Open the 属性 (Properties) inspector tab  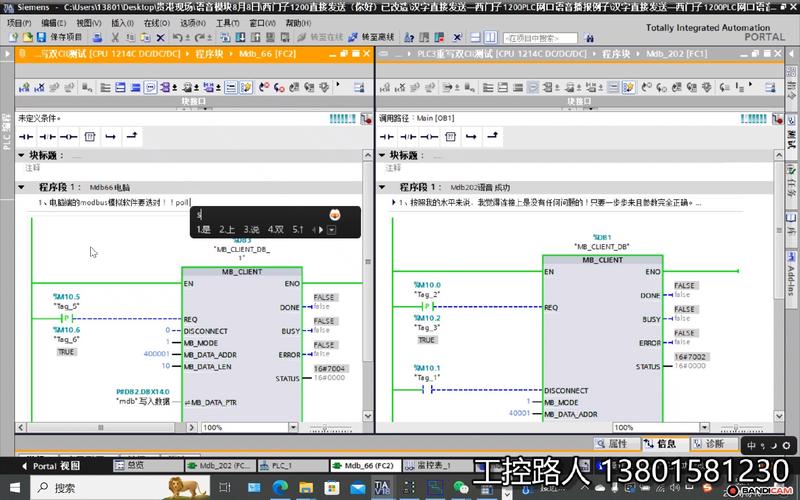pos(616,443)
